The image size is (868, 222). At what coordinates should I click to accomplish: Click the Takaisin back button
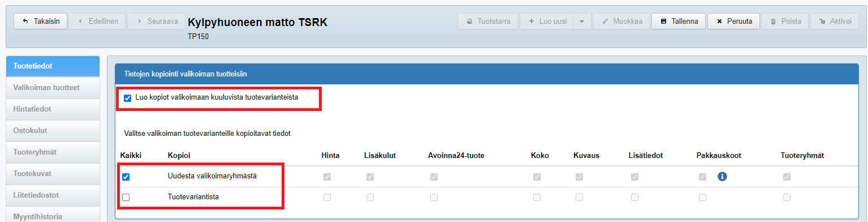[41, 22]
